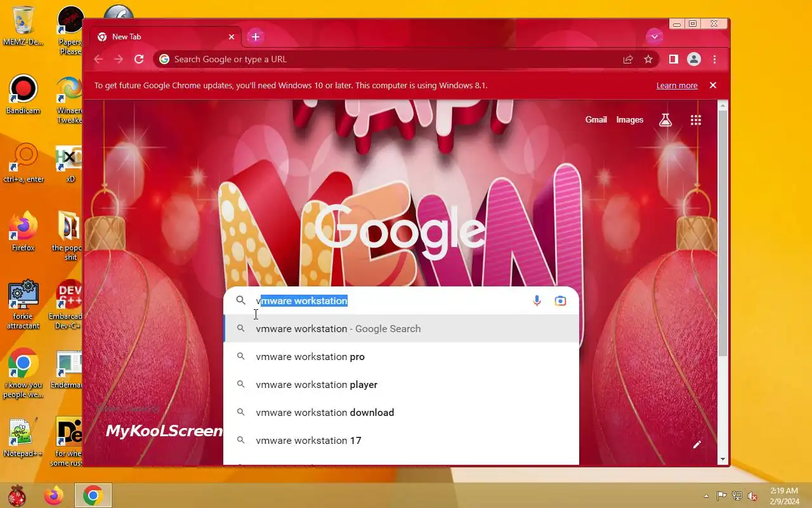This screenshot has height=508, width=812.
Task: Open the ctrl+a, enter desktop shortcut
Action: click(x=23, y=164)
